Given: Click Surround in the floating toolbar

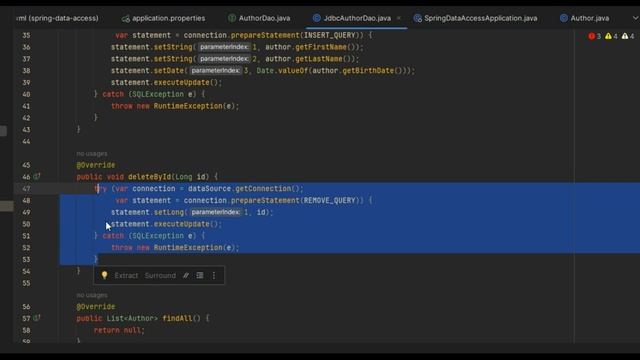Looking at the screenshot, I should (x=160, y=276).
